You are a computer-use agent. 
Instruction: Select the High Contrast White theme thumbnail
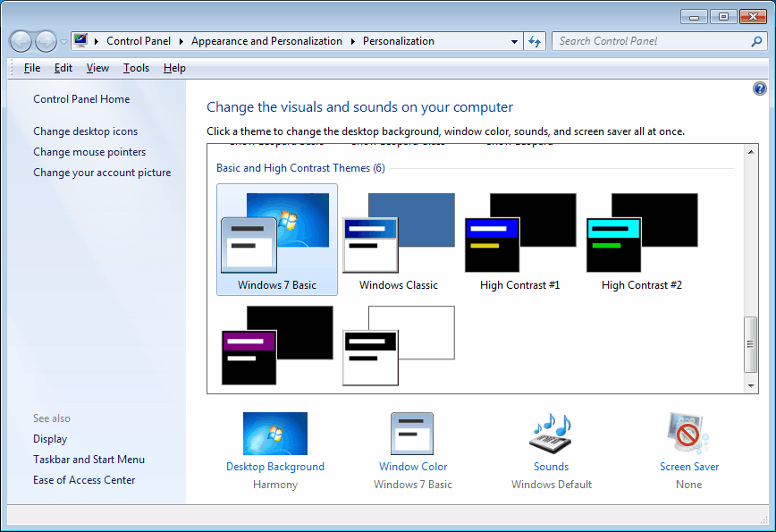[399, 345]
